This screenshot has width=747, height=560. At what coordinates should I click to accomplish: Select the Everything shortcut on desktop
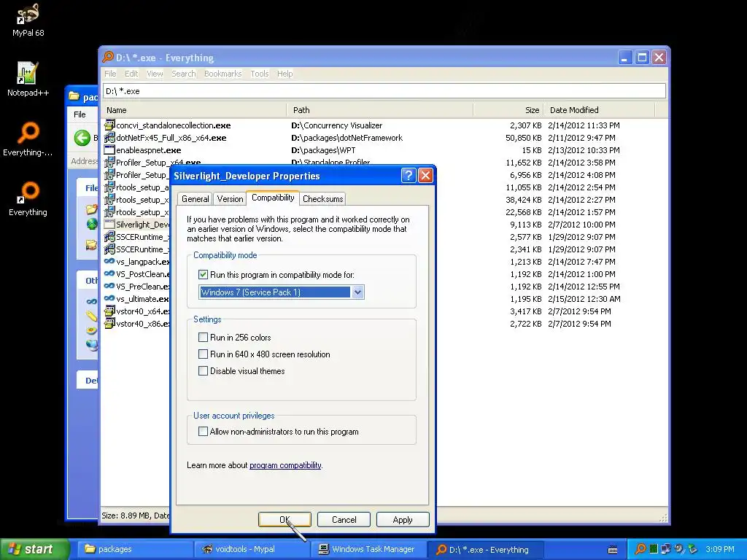pyautogui.click(x=28, y=199)
